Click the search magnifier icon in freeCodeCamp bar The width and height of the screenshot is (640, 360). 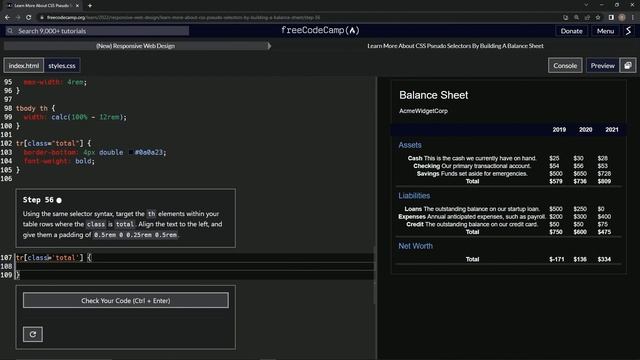pyautogui.click(x=10, y=31)
